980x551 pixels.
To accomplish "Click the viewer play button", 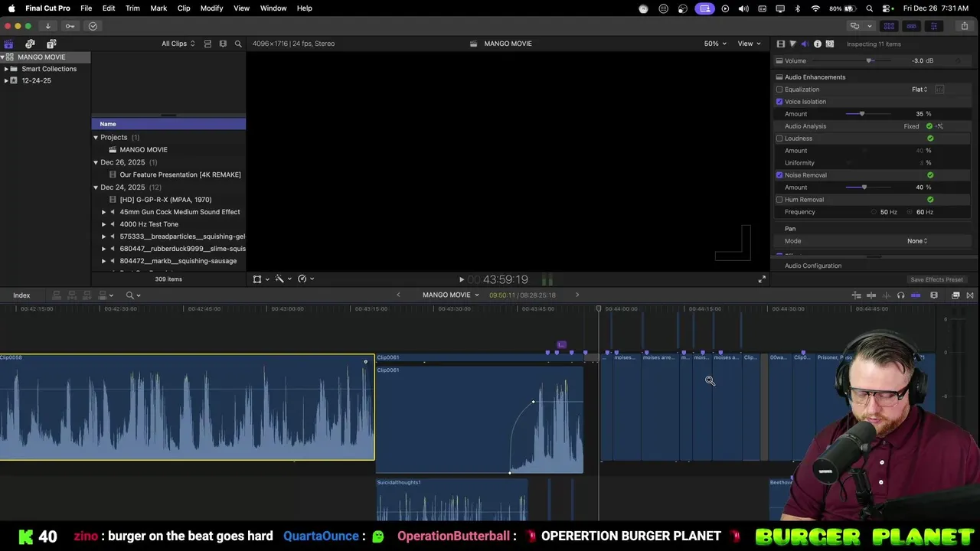I will tap(462, 280).
